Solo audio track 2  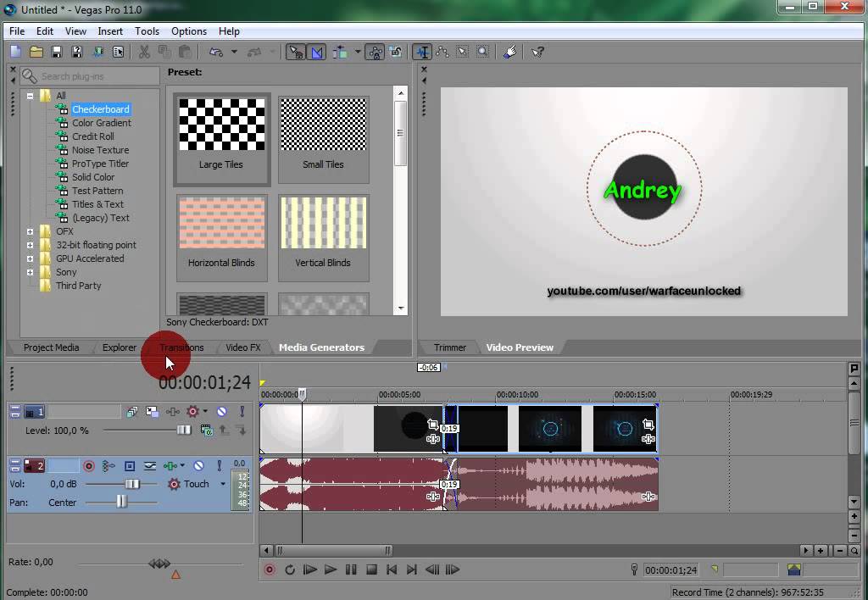219,466
